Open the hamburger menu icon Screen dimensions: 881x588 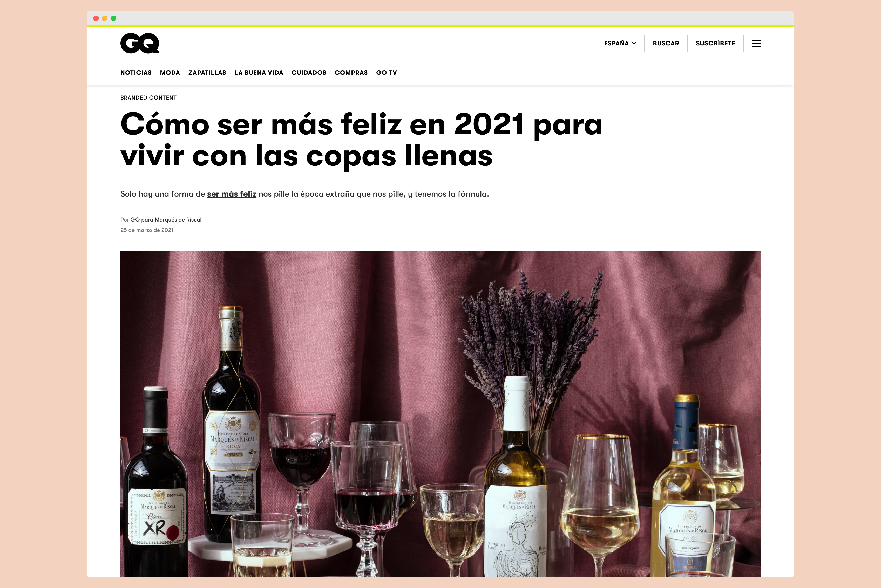pos(756,44)
